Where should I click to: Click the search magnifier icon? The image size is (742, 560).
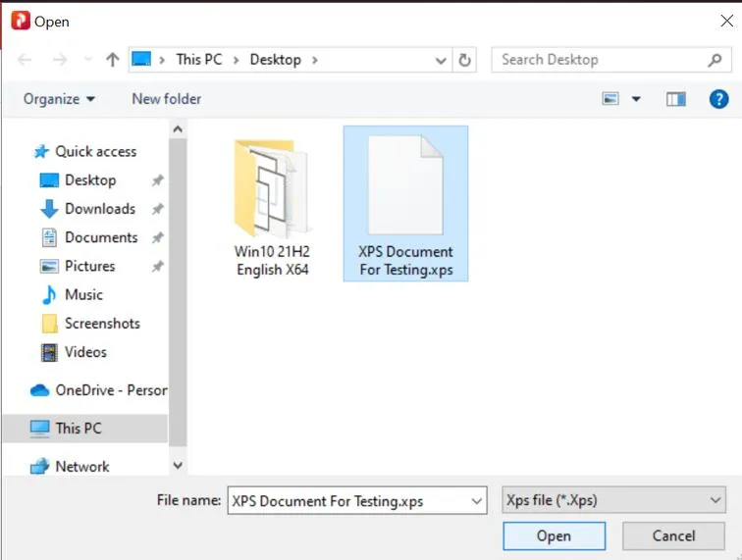pyautogui.click(x=715, y=60)
